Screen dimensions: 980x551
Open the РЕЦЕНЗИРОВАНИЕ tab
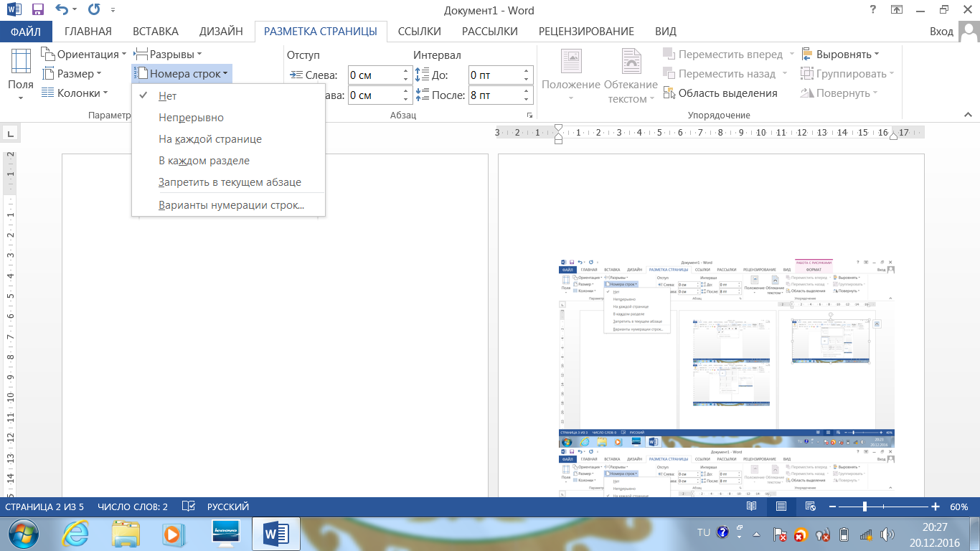coord(587,32)
